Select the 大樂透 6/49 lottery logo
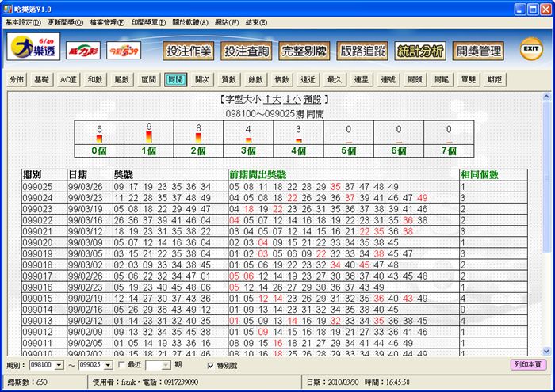555x392 pixels. (x=33, y=47)
